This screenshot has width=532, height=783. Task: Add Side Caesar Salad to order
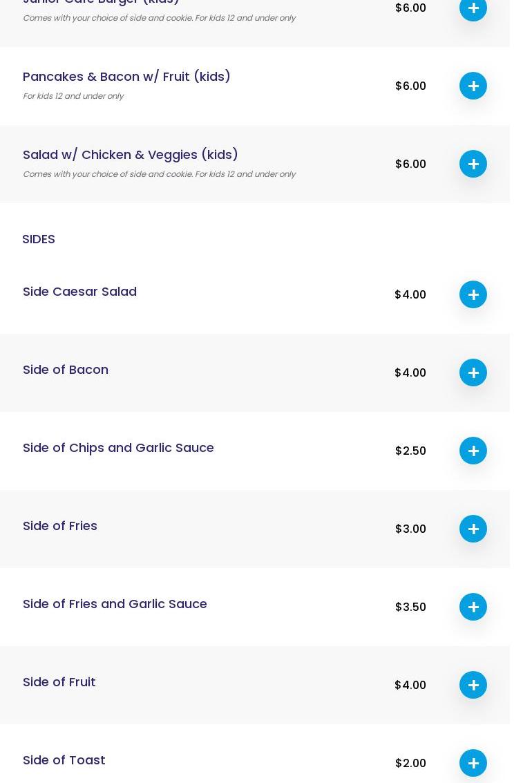click(473, 294)
